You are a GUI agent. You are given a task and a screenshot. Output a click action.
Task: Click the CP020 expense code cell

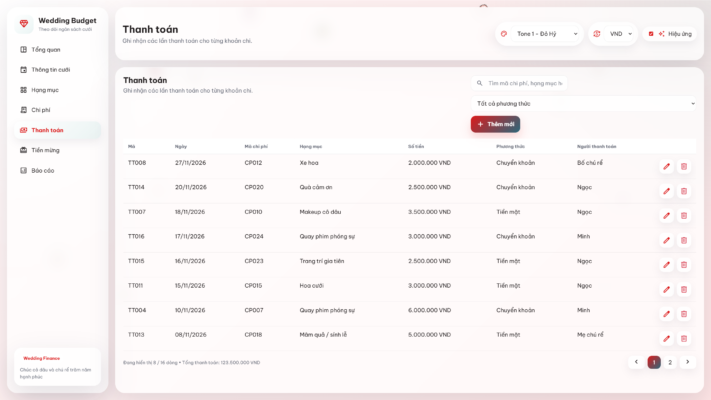pos(254,187)
